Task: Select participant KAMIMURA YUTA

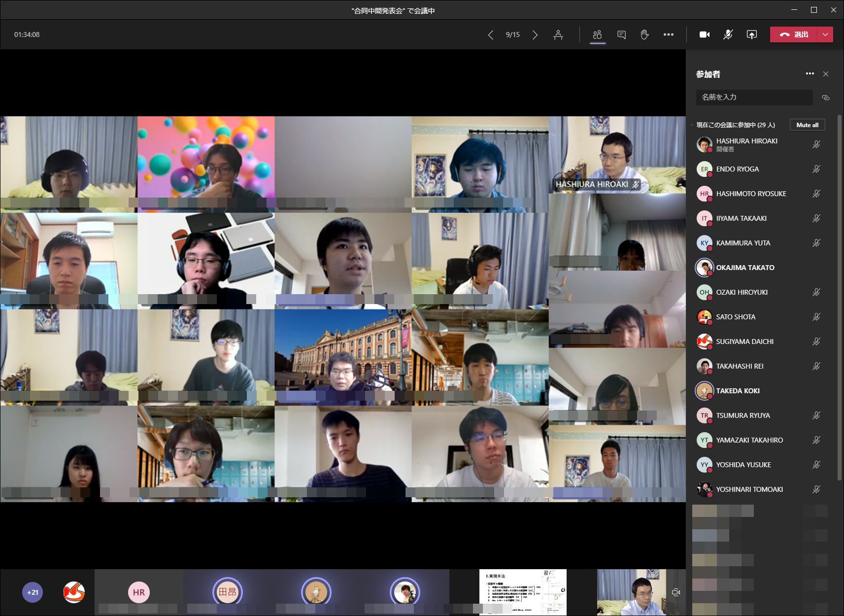Action: pos(759,243)
